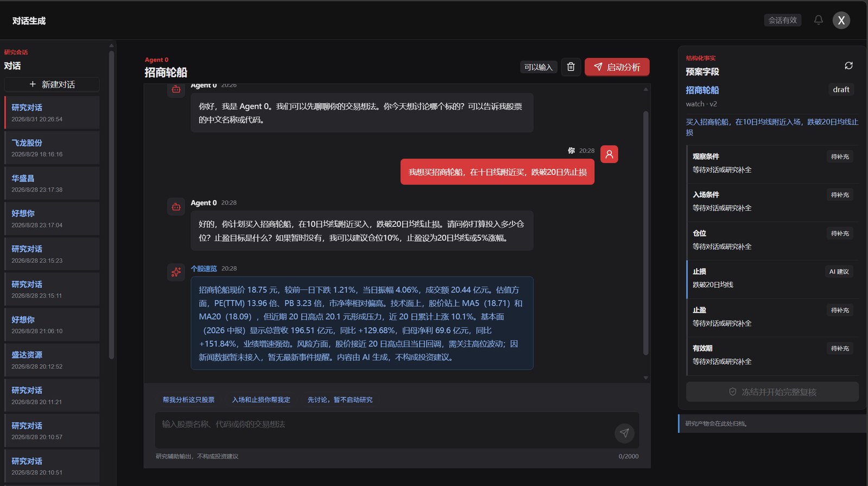Open the 盛达资源 conversation
Image resolution: width=868 pixels, height=486 pixels.
(x=52, y=359)
